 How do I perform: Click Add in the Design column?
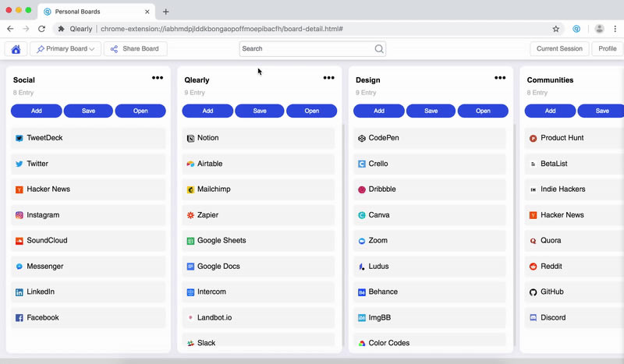tap(379, 111)
